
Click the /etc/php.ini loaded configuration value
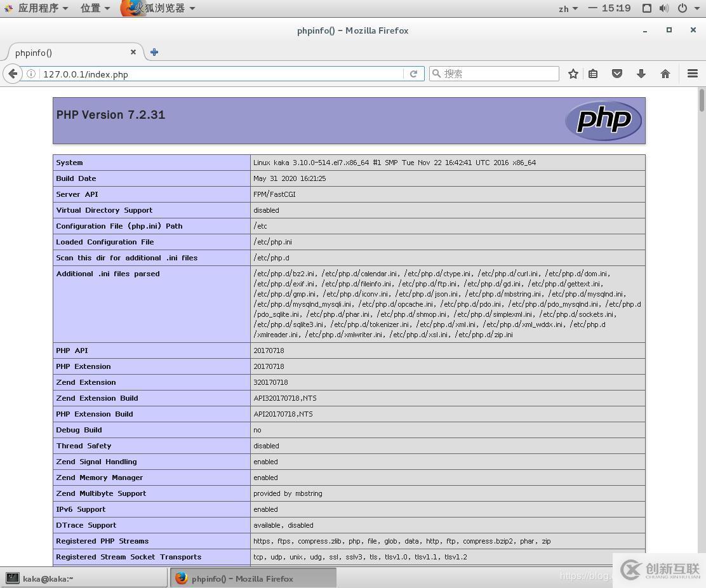tap(272, 242)
